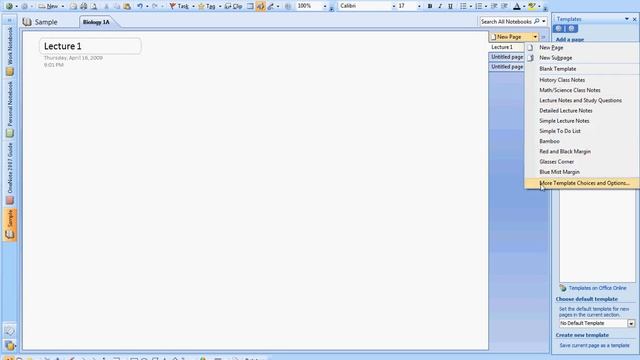
Task: Choose Blue Mist Margin template
Action: (x=582, y=172)
